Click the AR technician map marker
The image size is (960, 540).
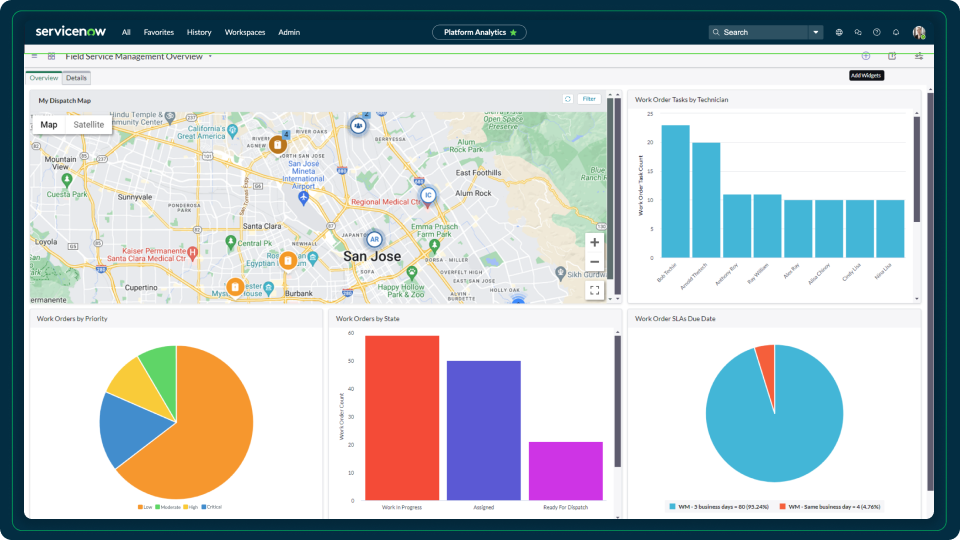pos(374,240)
